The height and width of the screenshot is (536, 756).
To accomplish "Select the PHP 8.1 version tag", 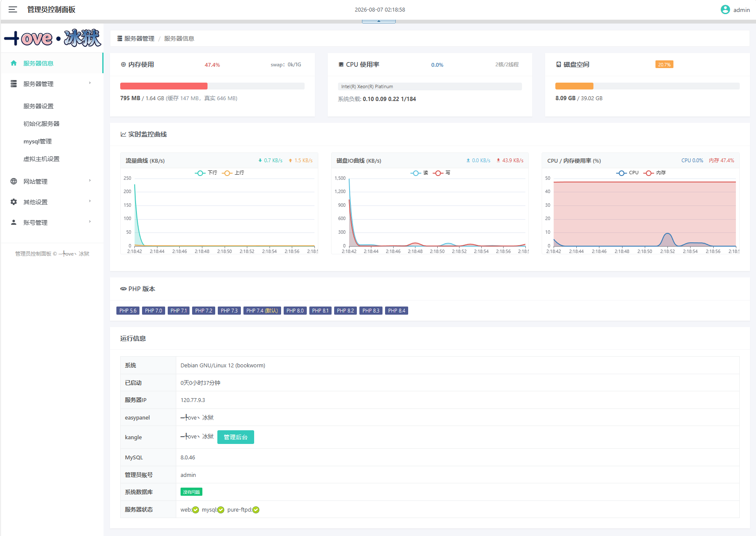I will pyautogui.click(x=320, y=311).
